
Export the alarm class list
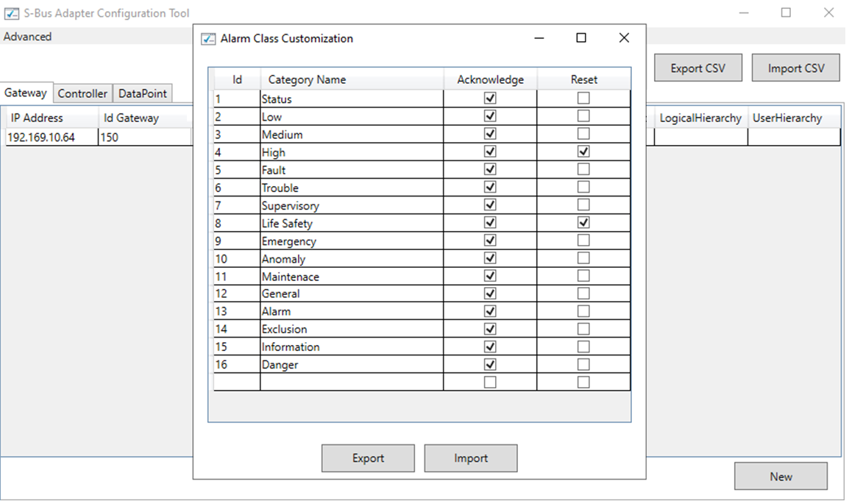[x=367, y=458]
